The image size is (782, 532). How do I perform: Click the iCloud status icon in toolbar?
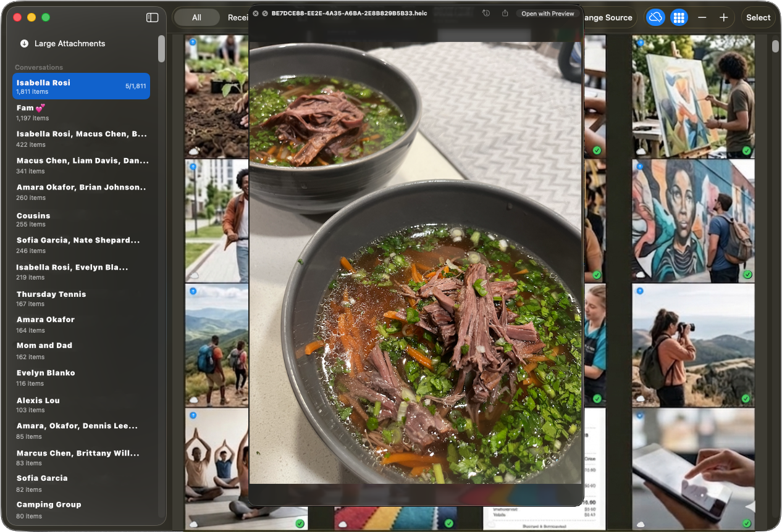(655, 18)
